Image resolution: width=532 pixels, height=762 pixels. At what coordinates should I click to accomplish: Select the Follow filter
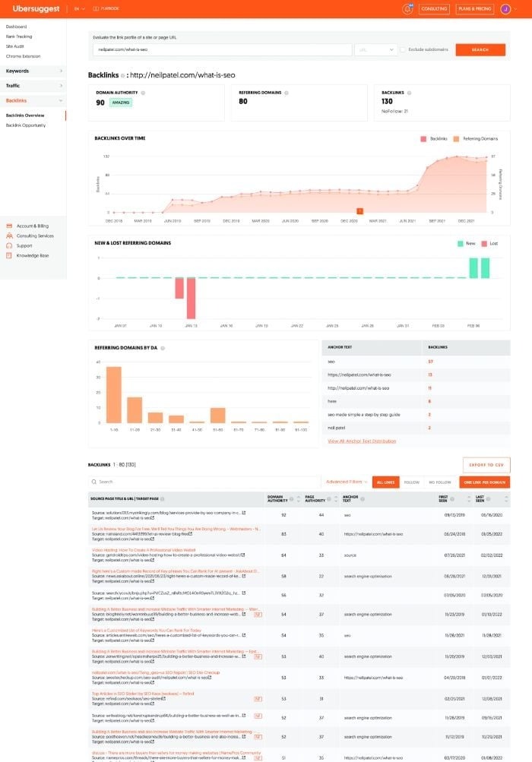pyautogui.click(x=411, y=482)
